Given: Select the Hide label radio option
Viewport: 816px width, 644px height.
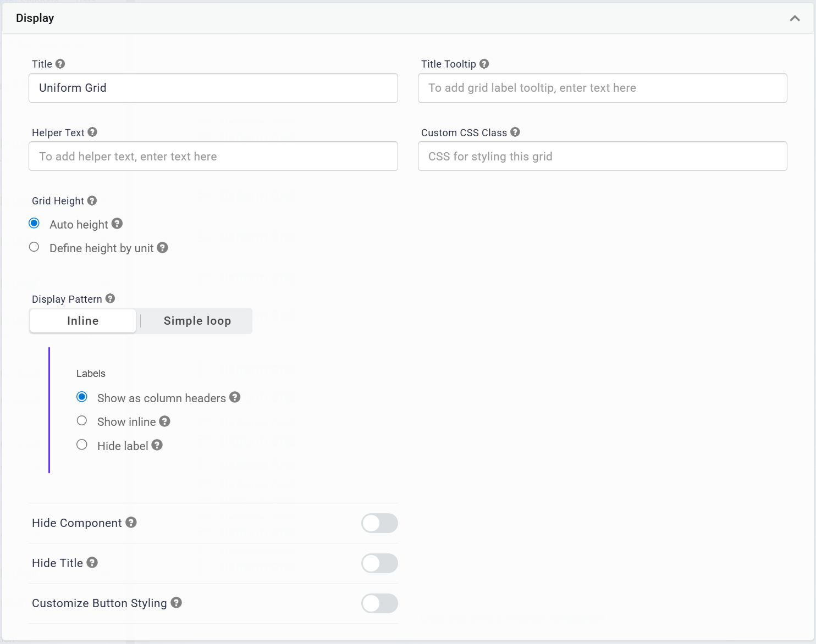Looking at the screenshot, I should (x=82, y=445).
